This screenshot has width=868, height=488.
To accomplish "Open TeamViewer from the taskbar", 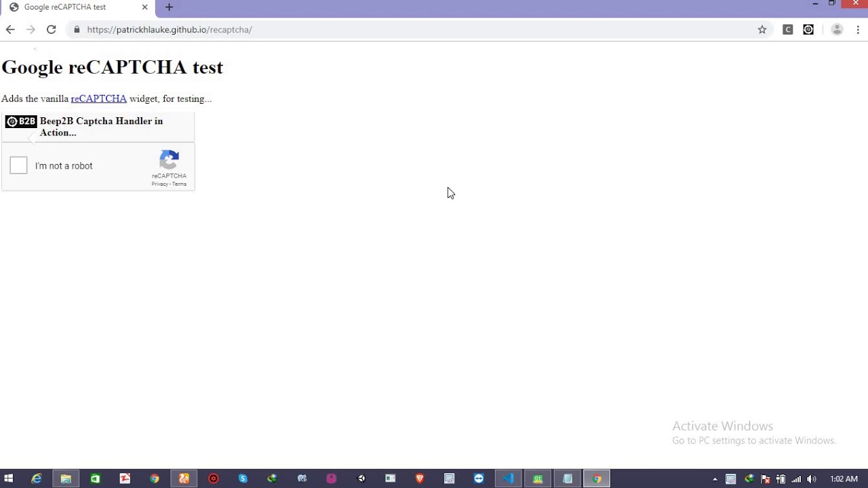I will (x=479, y=479).
